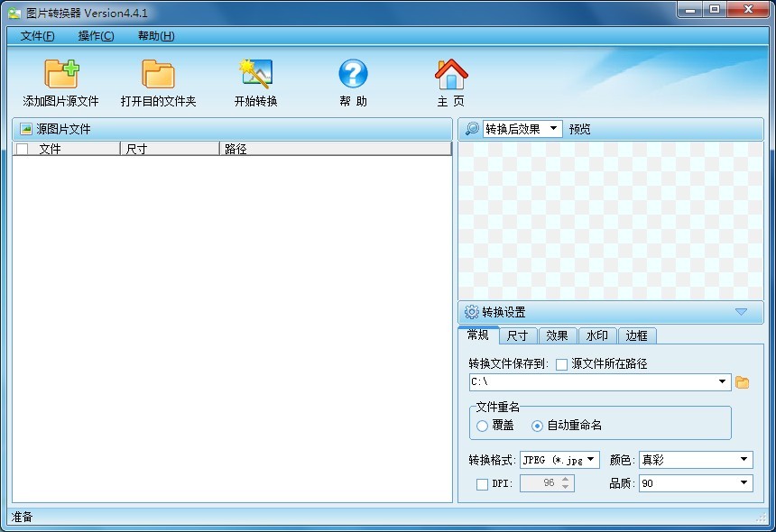Screen dimensions: 776x532
Task: Click the 帮助 question mark icon
Action: (353, 74)
